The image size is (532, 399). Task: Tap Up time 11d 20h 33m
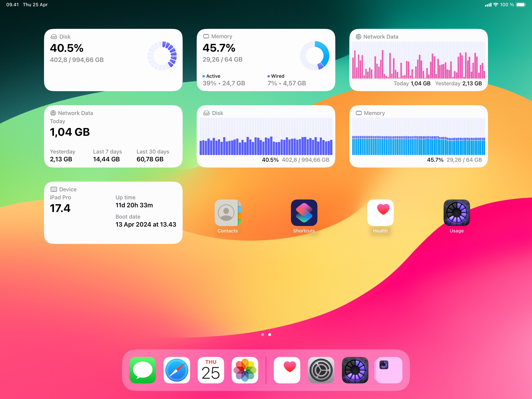click(x=134, y=201)
